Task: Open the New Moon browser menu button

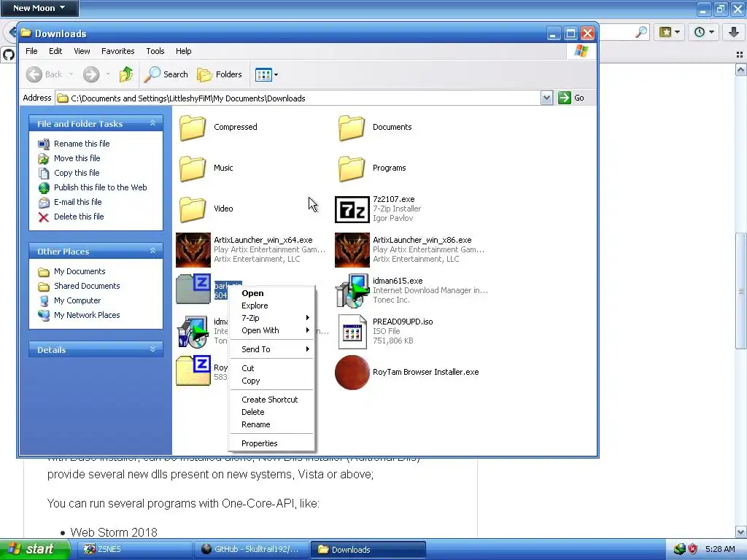Action: click(x=39, y=7)
